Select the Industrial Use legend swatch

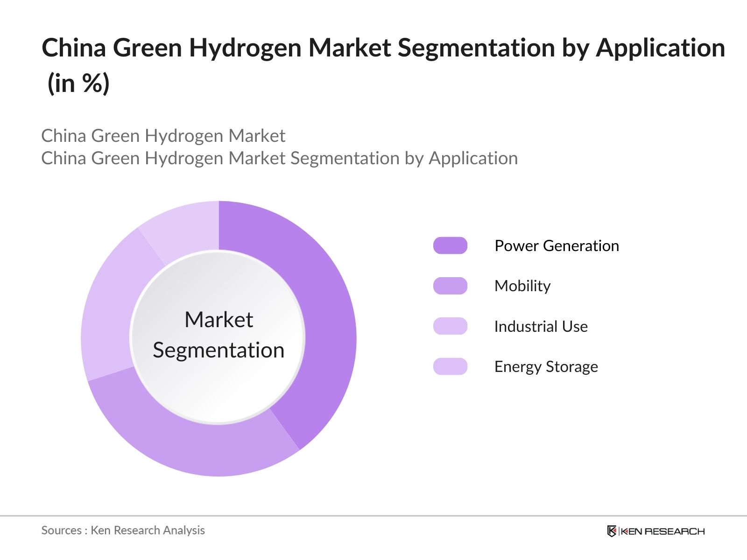(451, 326)
